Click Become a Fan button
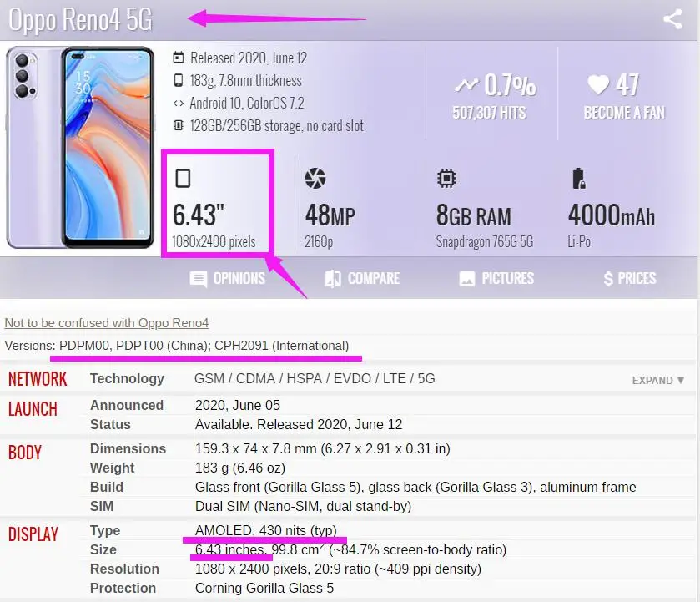The image size is (700, 602). point(624,113)
